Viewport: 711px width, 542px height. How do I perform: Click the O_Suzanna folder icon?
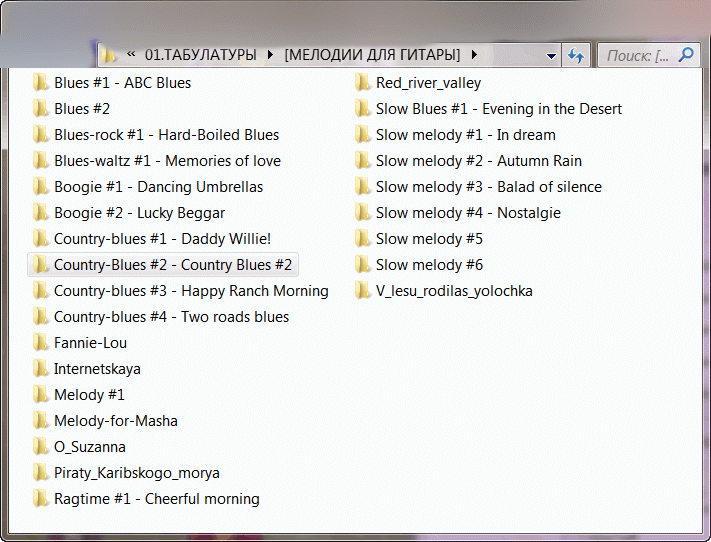click(x=40, y=447)
